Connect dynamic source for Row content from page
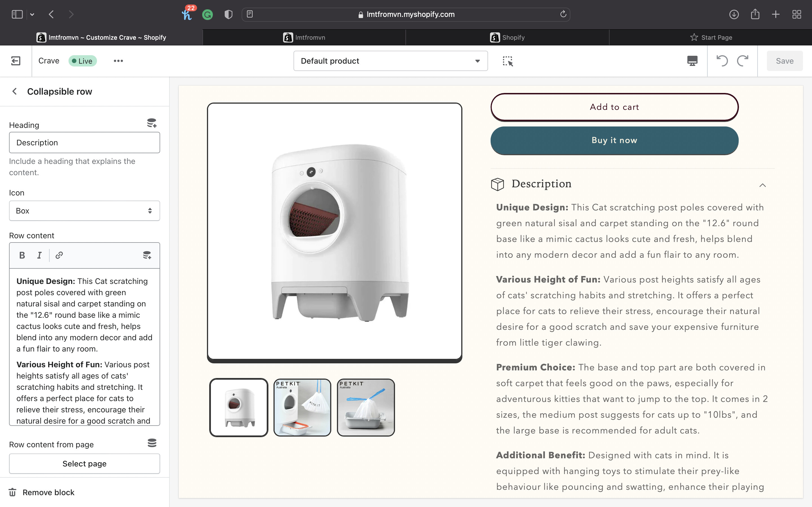This screenshot has width=812, height=507. click(x=152, y=443)
